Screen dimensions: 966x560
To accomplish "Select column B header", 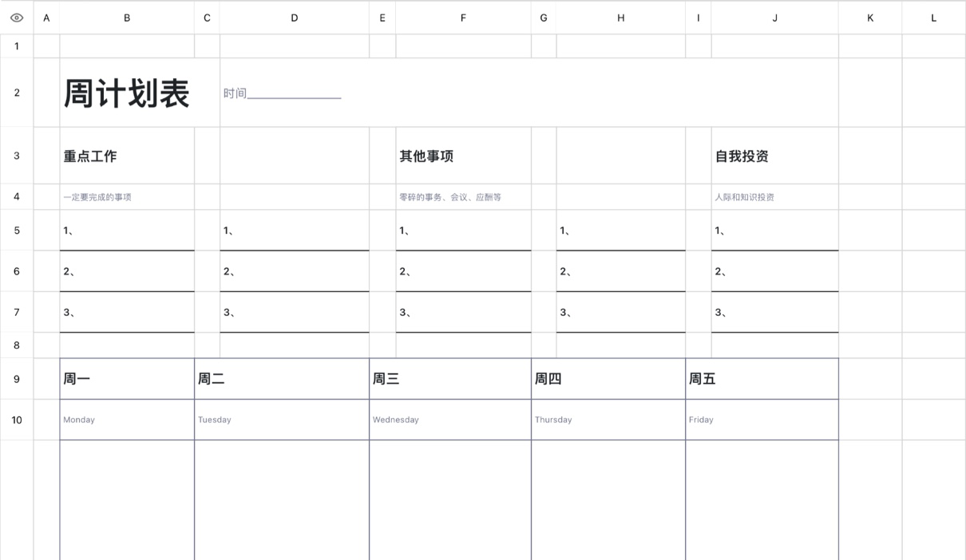I will coord(127,18).
